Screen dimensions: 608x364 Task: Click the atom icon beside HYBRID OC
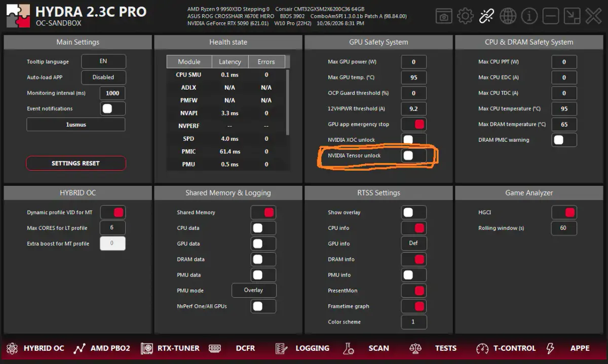pyautogui.click(x=13, y=348)
